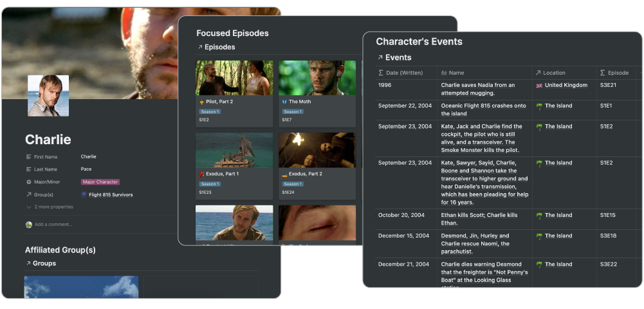Click the arrow icon beside Groups heading
The image size is (644, 309).
(28, 263)
